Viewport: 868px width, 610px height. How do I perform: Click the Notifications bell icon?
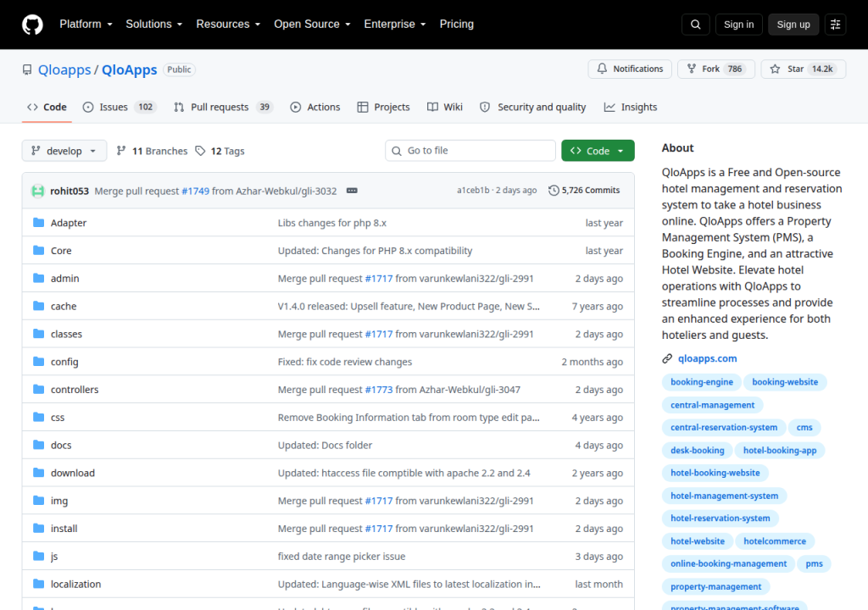click(x=602, y=69)
